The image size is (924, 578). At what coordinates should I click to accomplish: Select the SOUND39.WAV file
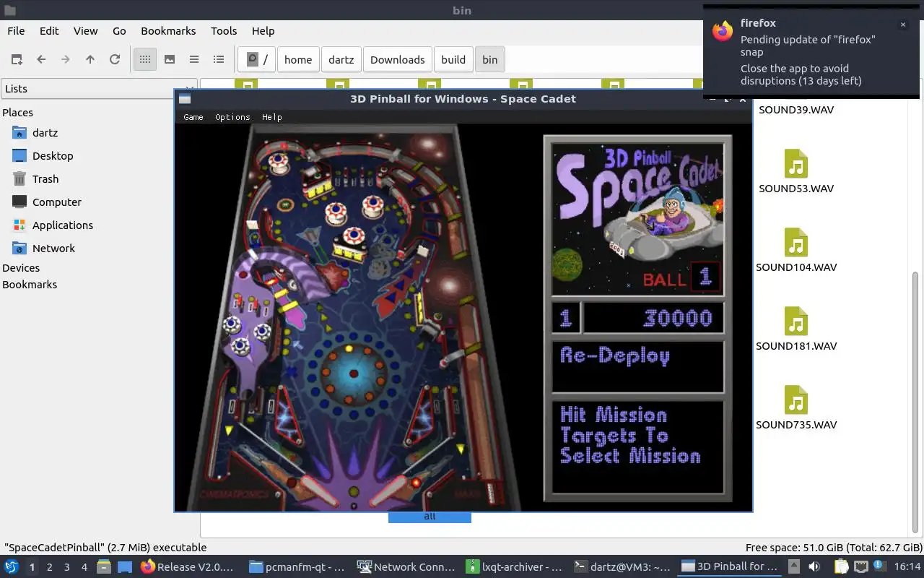(x=796, y=110)
